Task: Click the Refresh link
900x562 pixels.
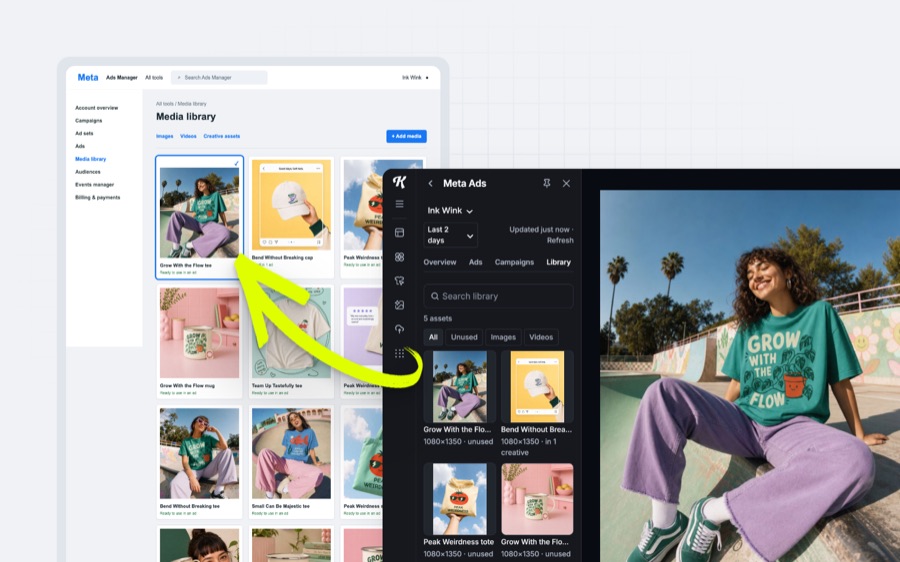Action: pos(560,241)
